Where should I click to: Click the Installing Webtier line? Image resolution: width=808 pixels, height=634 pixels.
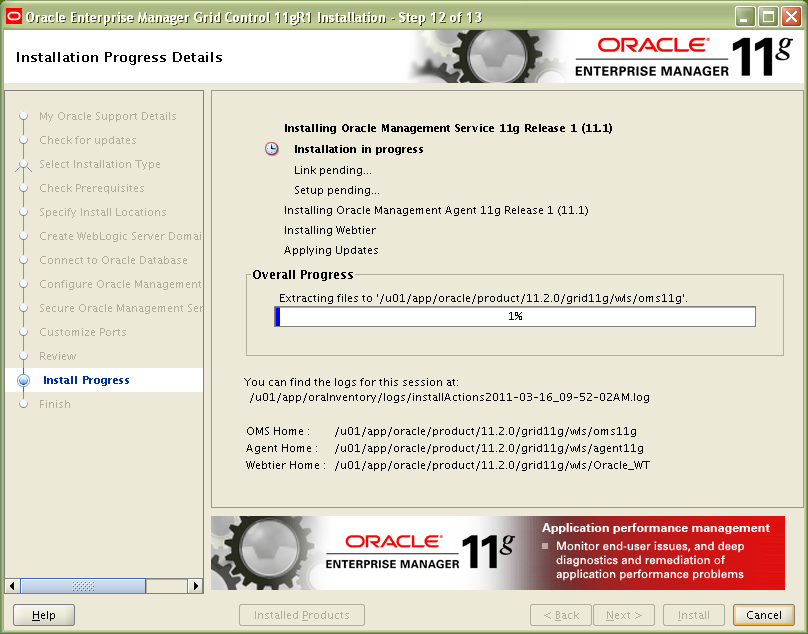(330, 230)
